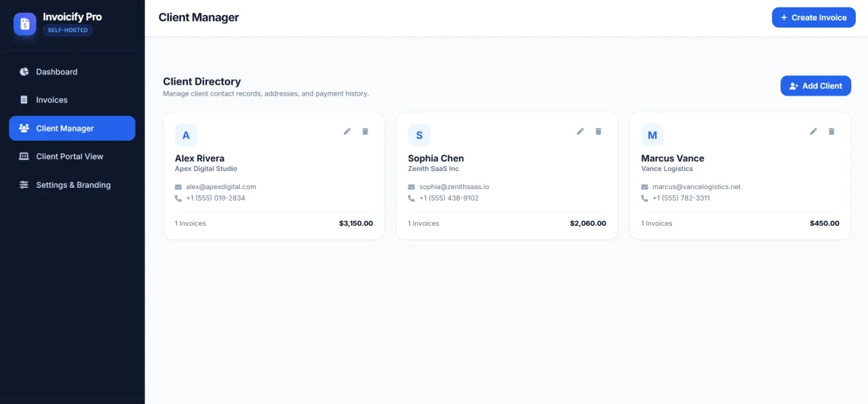Viewport: 868px width, 404px height.
Task: Click "1 Invoices" on Alex Rivera card
Action: 191,224
